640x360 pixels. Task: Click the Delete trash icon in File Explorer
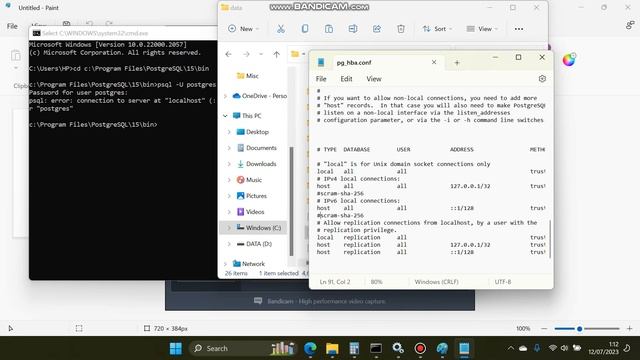(401, 29)
